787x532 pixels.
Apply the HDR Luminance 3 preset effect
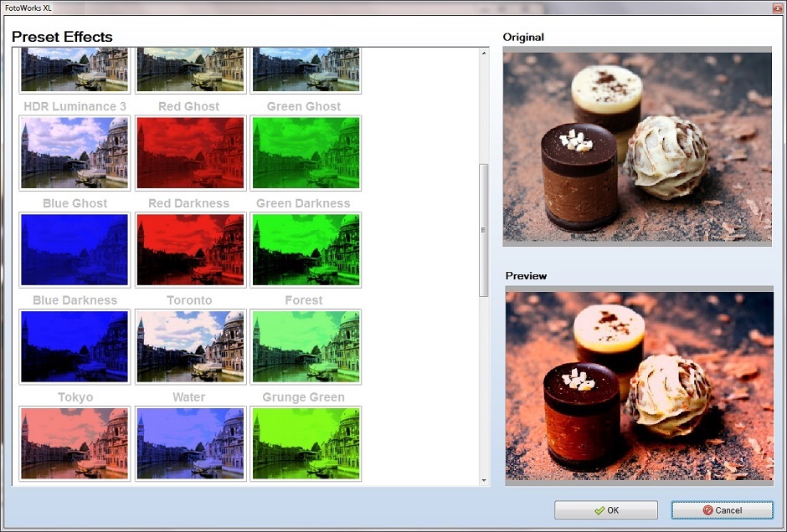tap(75, 152)
